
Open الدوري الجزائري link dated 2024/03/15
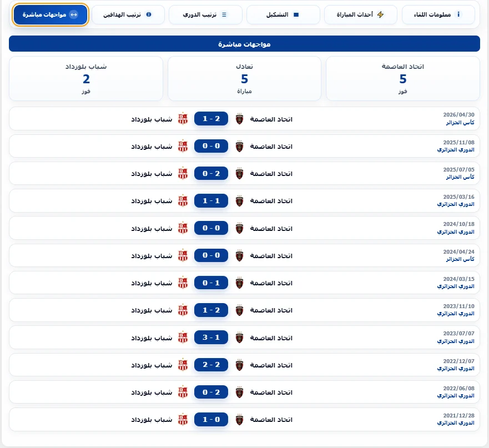456,286
